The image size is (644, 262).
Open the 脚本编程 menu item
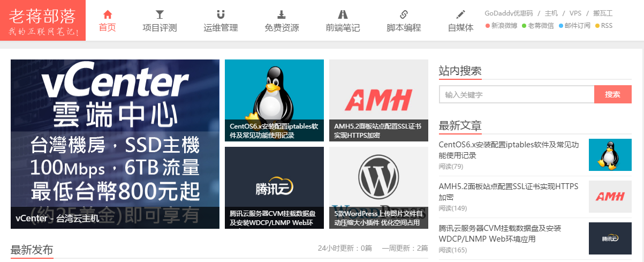(x=404, y=28)
